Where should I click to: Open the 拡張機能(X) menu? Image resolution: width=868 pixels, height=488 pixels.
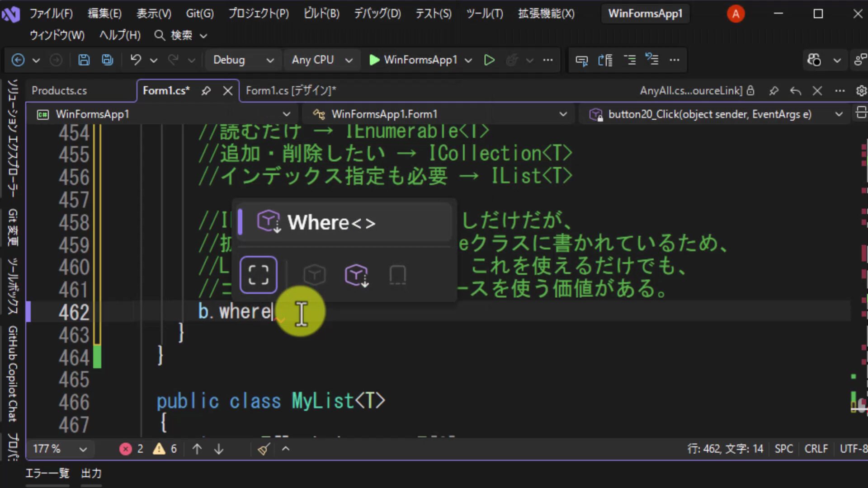point(546,14)
